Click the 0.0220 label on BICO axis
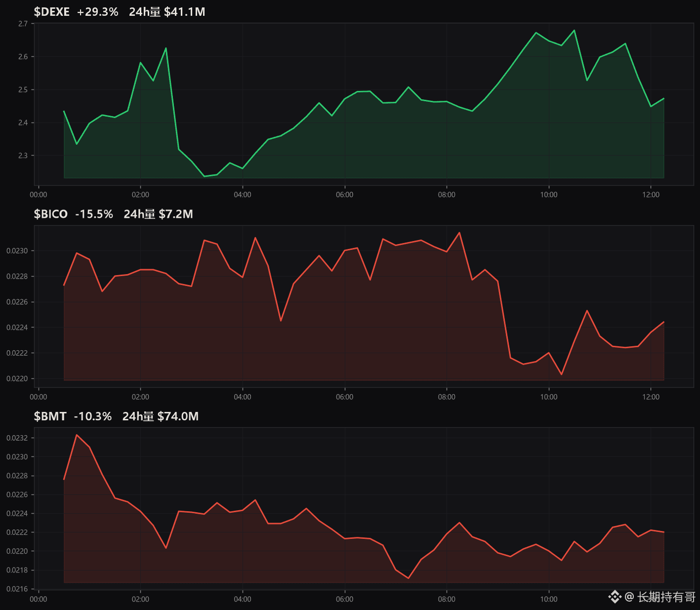700x610 pixels. click(x=17, y=379)
